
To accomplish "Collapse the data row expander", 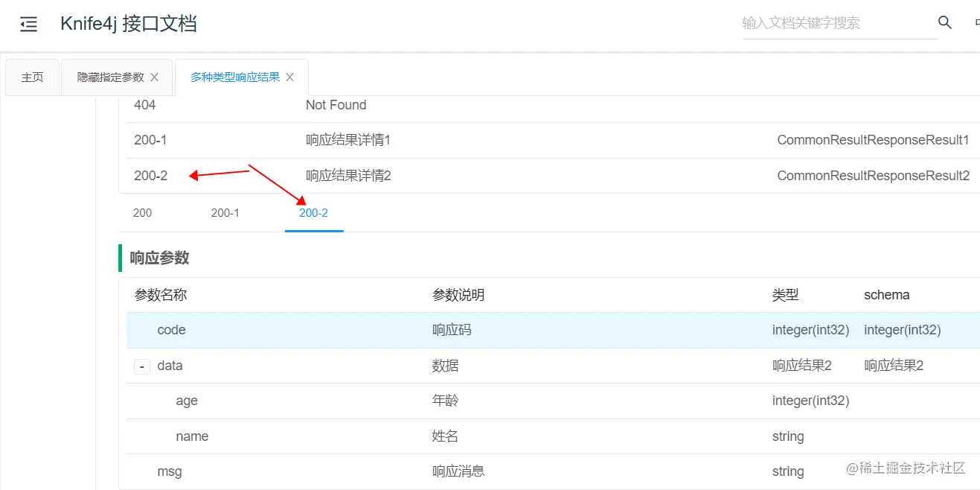I will [141, 366].
